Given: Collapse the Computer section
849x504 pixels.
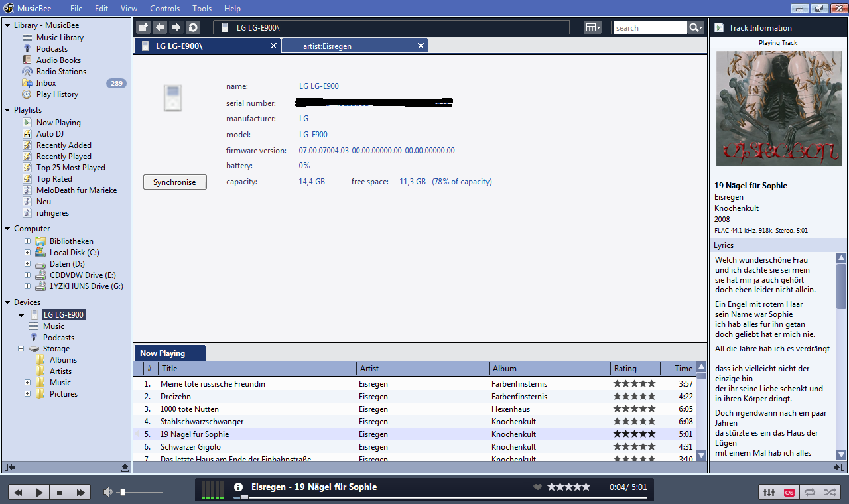Looking at the screenshot, I should coord(7,229).
